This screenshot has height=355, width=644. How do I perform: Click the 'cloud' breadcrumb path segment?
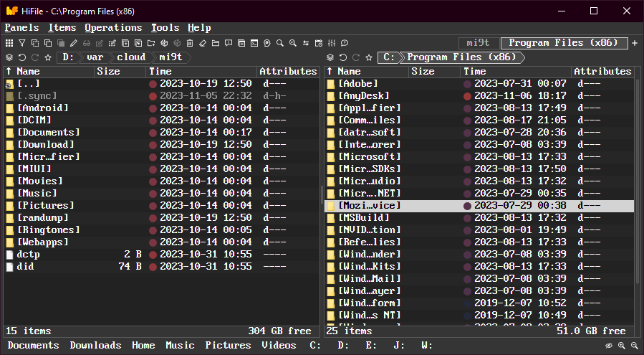(131, 57)
